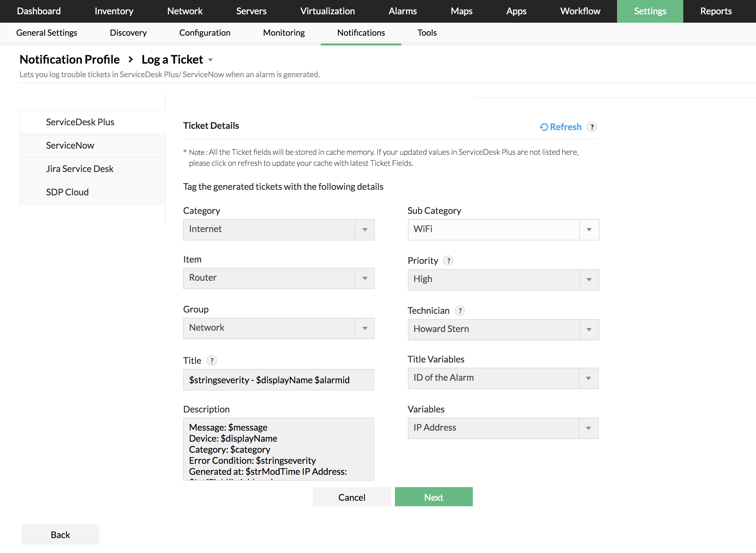
Task: Click the Cancel button
Action: (351, 497)
